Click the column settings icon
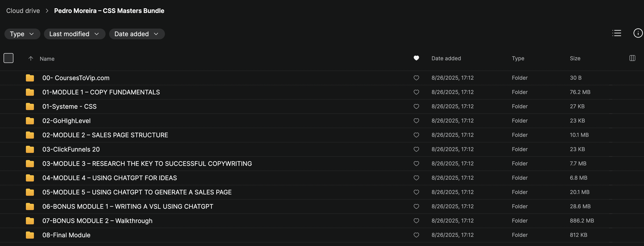The image size is (644, 246). [632, 58]
